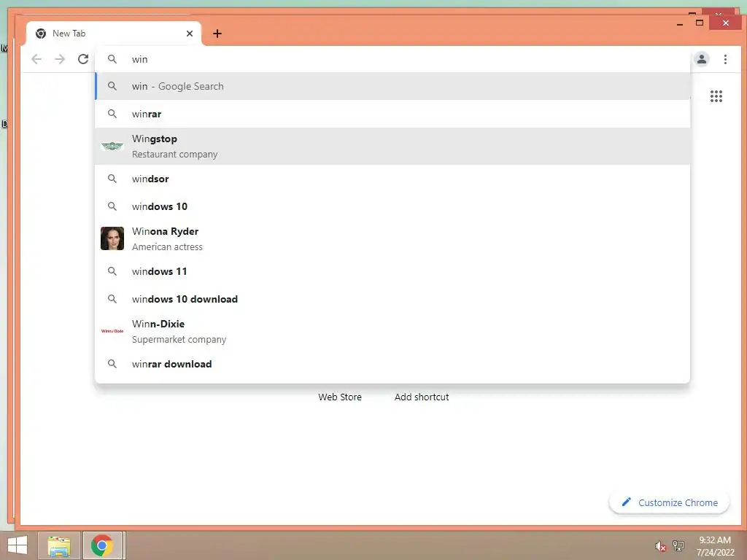
Task: Click the Add shortcut tile
Action: pyautogui.click(x=422, y=397)
